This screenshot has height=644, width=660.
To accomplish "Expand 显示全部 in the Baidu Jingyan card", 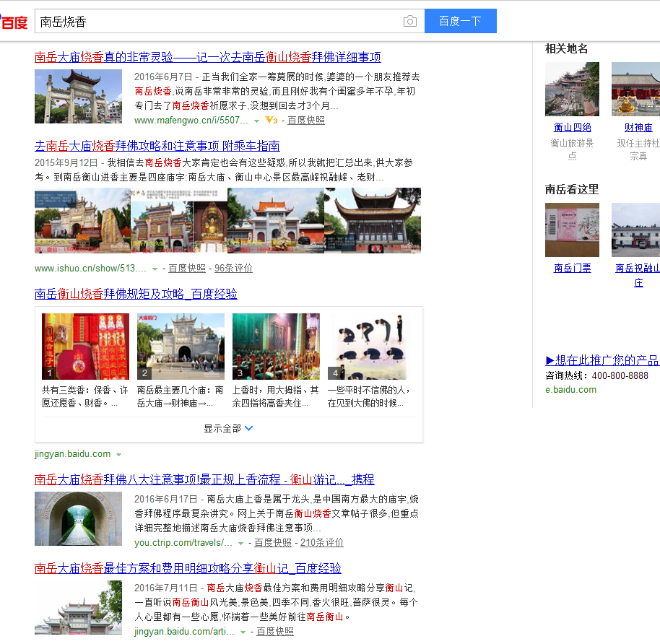I will (229, 429).
